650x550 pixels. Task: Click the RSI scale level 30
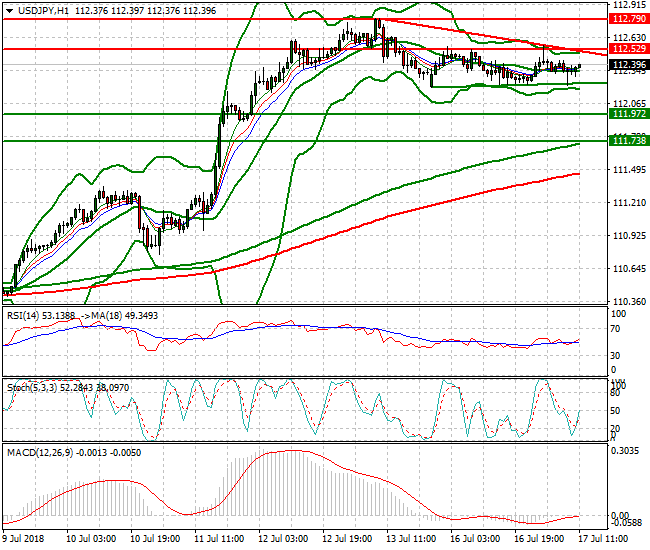[616, 356]
